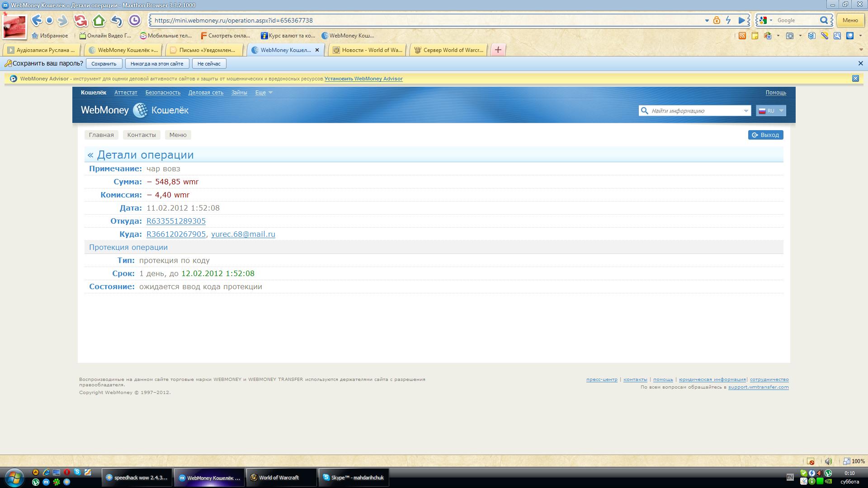This screenshot has width=868, height=488.
Task: Open the dropdown arrow next to camera icon
Action: pos(800,36)
